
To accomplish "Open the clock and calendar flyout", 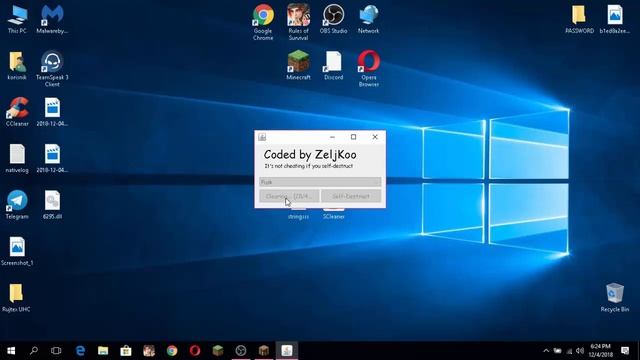I will click(600, 351).
